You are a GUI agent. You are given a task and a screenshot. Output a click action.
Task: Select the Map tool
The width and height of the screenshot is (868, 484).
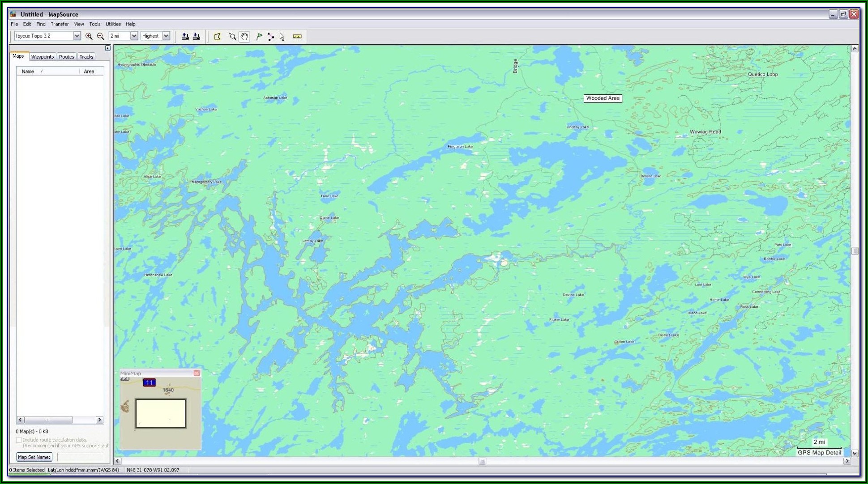(218, 36)
